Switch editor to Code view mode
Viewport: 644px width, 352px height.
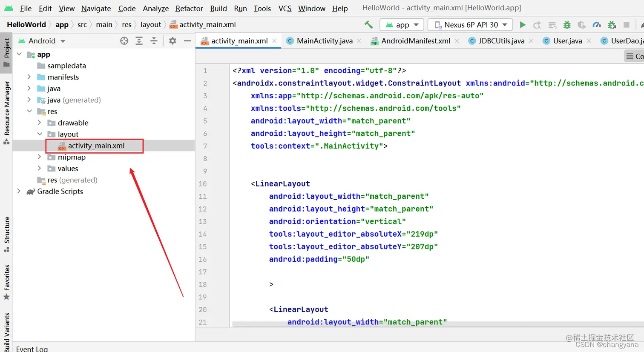point(635,56)
